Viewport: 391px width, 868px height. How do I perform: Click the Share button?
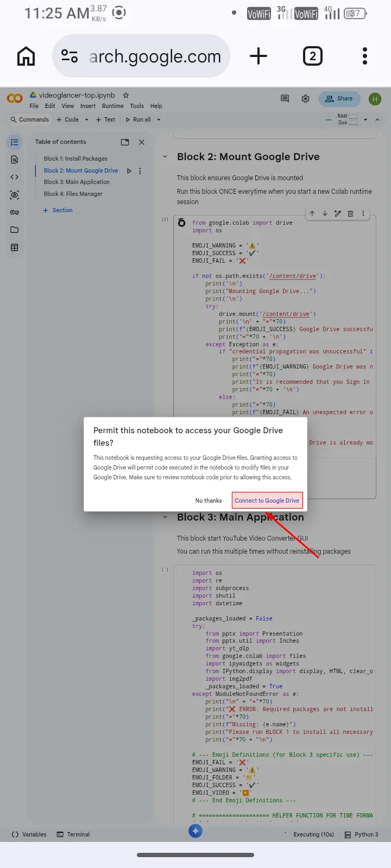tap(339, 98)
